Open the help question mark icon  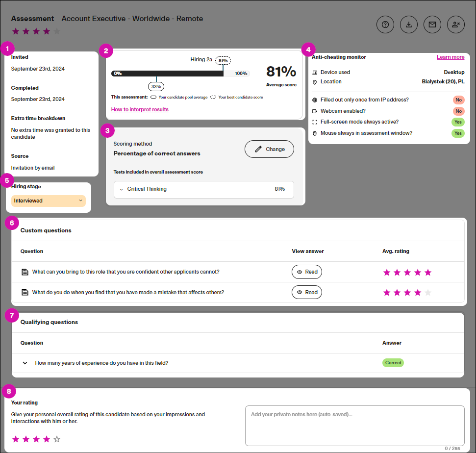385,25
